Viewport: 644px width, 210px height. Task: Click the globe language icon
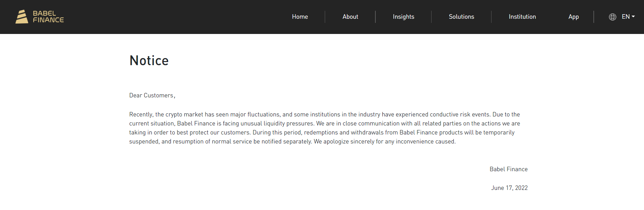612,17
